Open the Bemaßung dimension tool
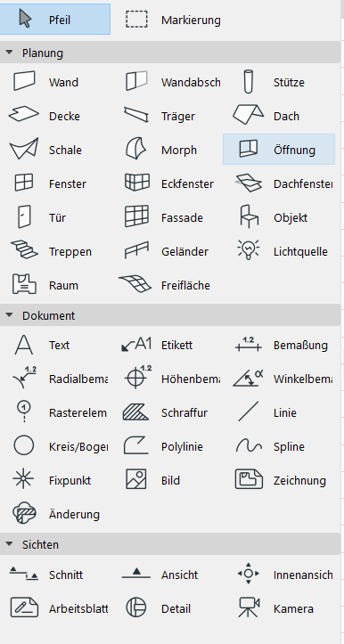This screenshot has height=644, width=344. pyautogui.click(x=280, y=345)
